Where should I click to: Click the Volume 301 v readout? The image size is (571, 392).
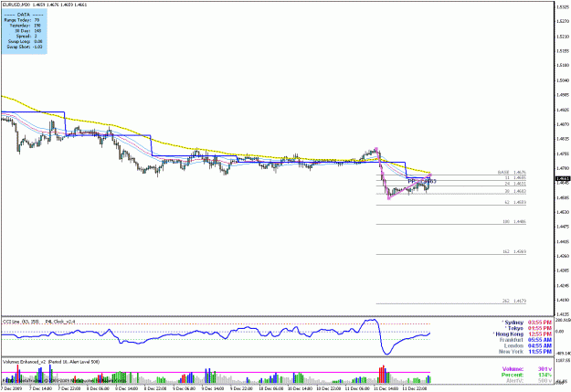pyautogui.click(x=527, y=369)
